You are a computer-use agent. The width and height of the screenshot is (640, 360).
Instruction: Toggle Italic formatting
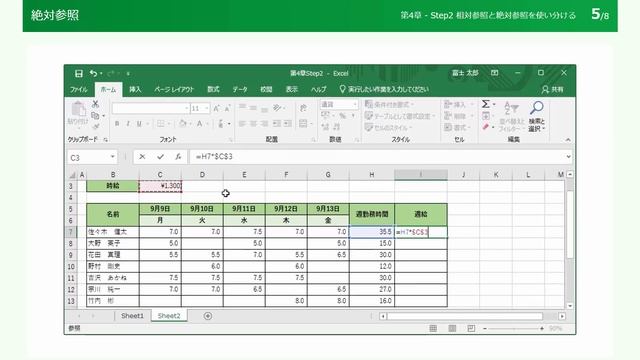128,123
